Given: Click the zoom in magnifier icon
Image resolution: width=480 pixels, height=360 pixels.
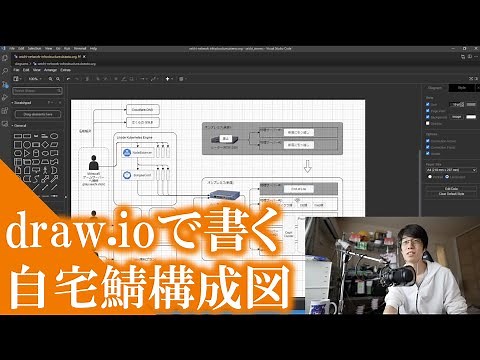Looking at the screenshot, I should coord(51,79).
